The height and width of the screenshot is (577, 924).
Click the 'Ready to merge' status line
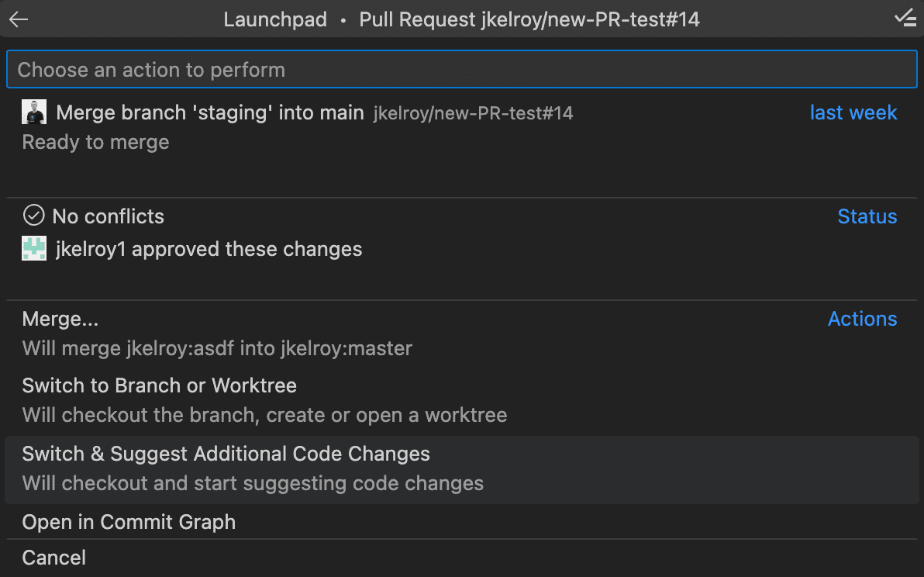pyautogui.click(x=95, y=142)
